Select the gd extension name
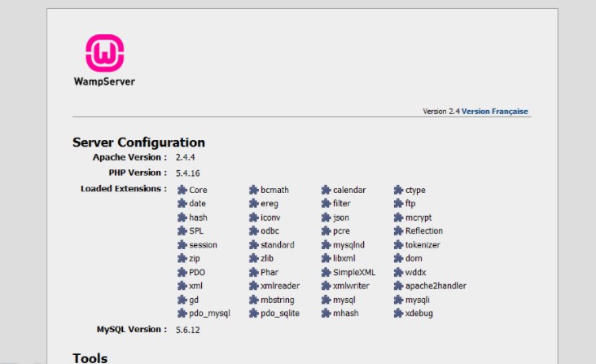 [194, 300]
